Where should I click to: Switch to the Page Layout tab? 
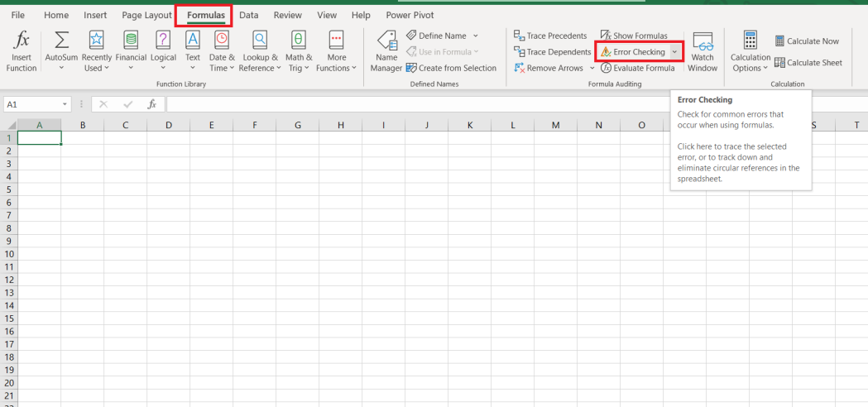[x=146, y=15]
